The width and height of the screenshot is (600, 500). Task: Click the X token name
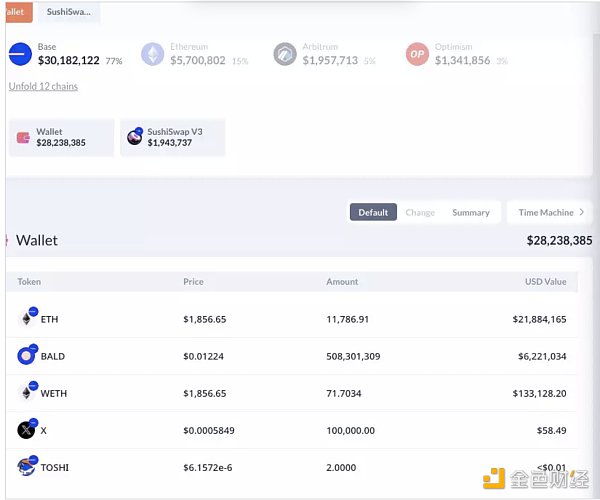coord(44,430)
